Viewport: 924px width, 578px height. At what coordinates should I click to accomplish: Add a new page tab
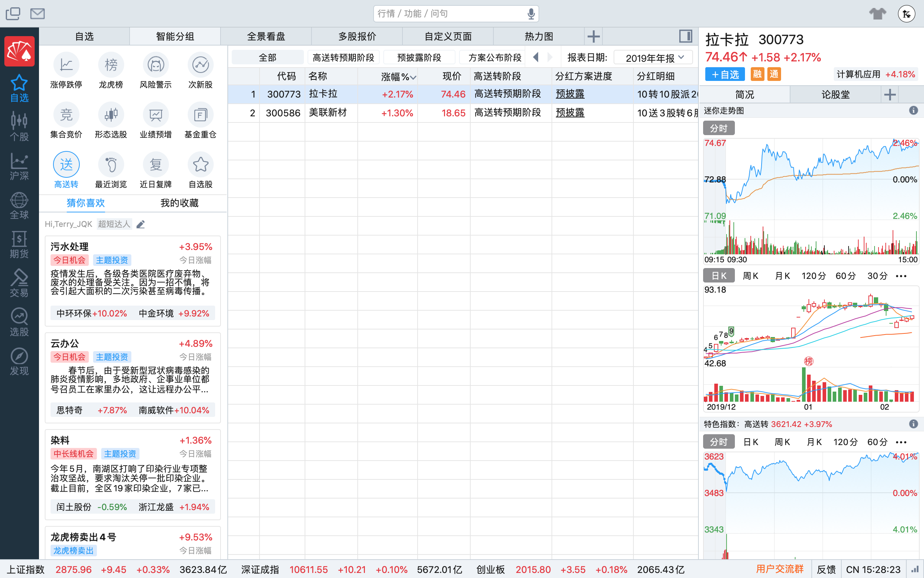click(x=593, y=36)
